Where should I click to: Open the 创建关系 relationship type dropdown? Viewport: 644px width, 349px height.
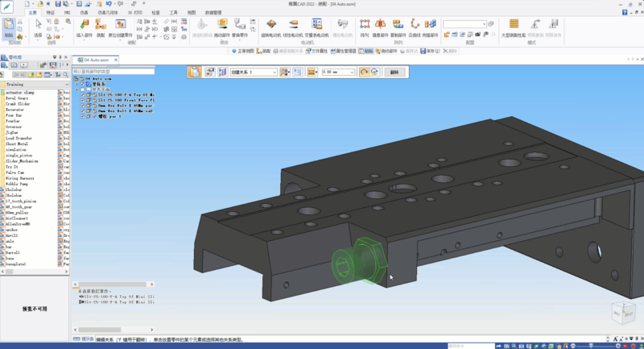tap(274, 72)
